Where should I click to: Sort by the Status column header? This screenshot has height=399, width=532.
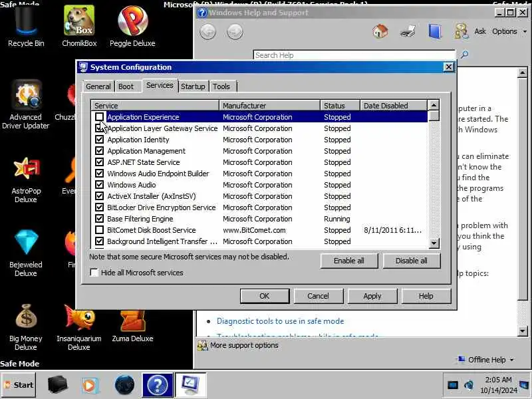point(340,106)
